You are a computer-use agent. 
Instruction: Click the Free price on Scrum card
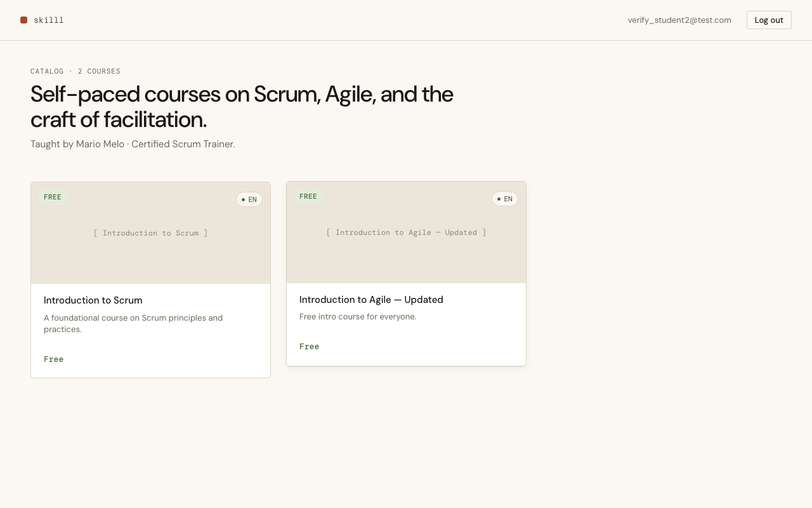click(54, 359)
